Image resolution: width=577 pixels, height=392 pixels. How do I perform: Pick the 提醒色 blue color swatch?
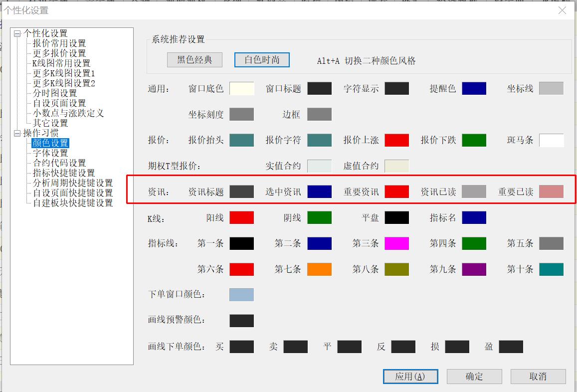(x=474, y=89)
